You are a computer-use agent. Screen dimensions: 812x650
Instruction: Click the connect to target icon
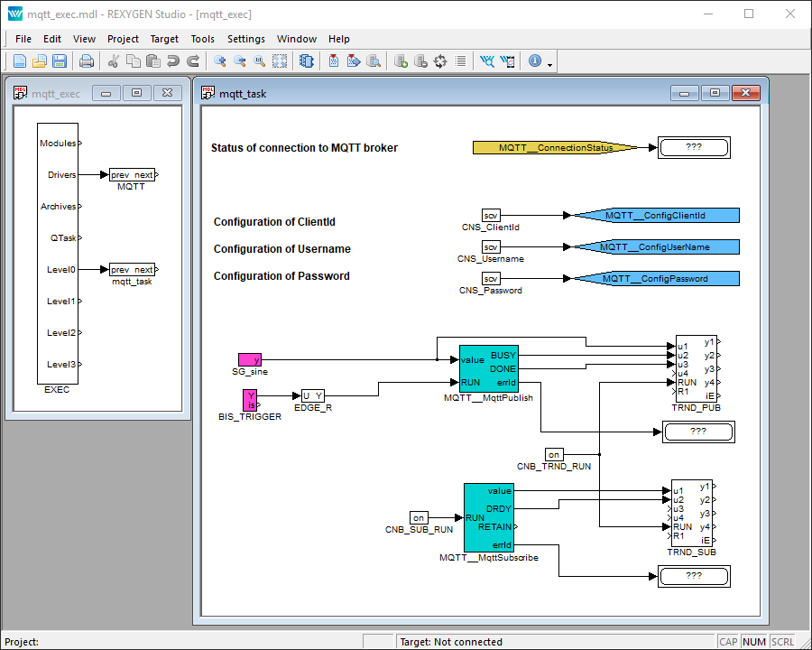[401, 61]
